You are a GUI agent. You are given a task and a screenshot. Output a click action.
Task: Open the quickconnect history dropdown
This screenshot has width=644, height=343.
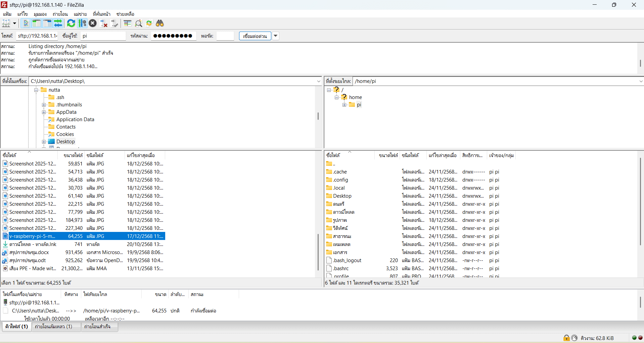276,36
